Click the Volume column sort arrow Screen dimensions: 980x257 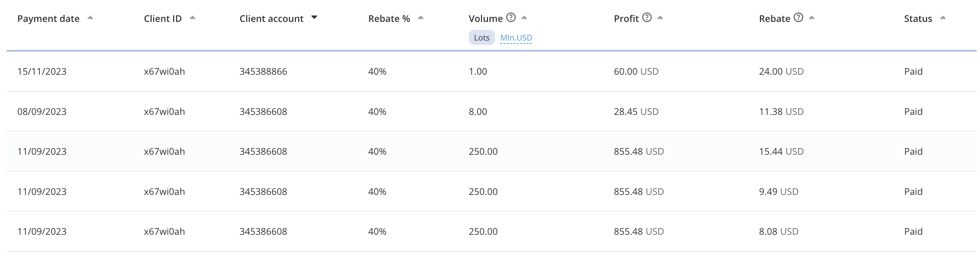tap(524, 18)
